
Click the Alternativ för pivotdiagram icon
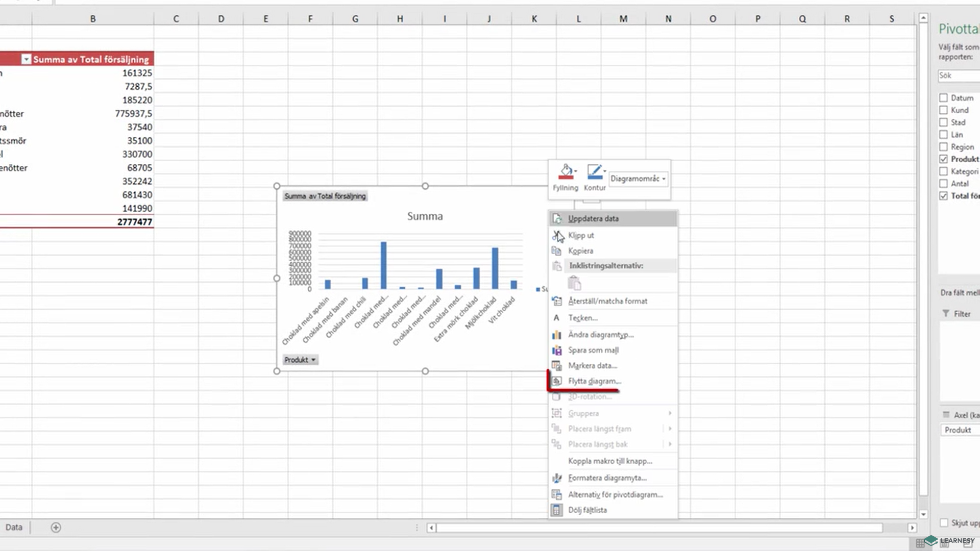[557, 494]
